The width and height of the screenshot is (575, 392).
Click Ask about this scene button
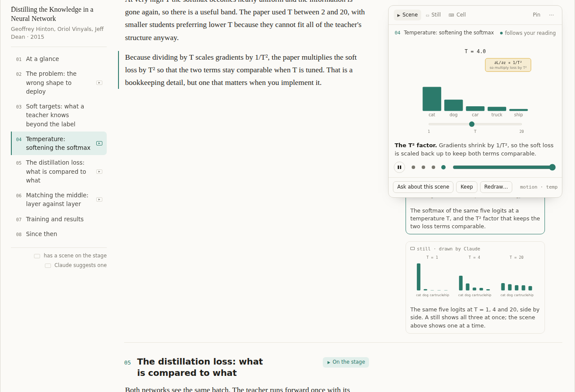423,187
